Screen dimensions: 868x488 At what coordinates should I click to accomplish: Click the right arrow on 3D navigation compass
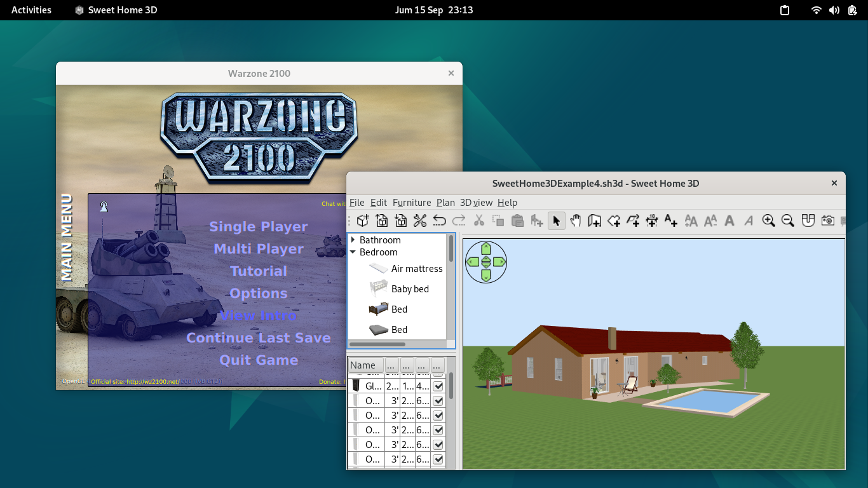(x=499, y=262)
